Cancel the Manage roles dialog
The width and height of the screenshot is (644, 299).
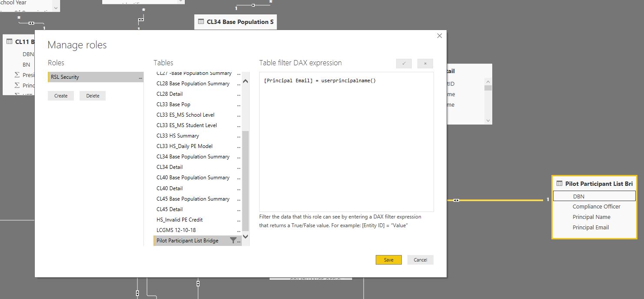pyautogui.click(x=420, y=260)
